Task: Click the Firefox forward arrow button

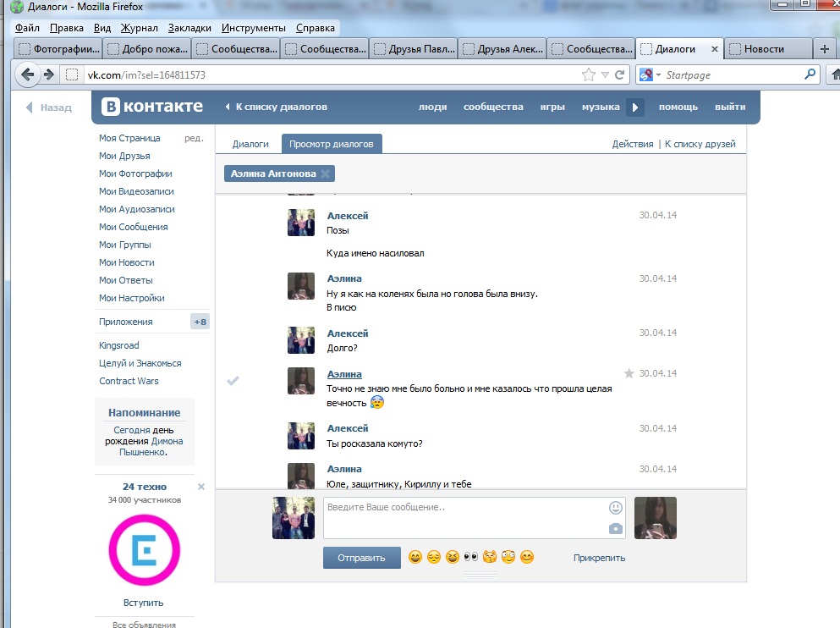Action: tap(49, 75)
